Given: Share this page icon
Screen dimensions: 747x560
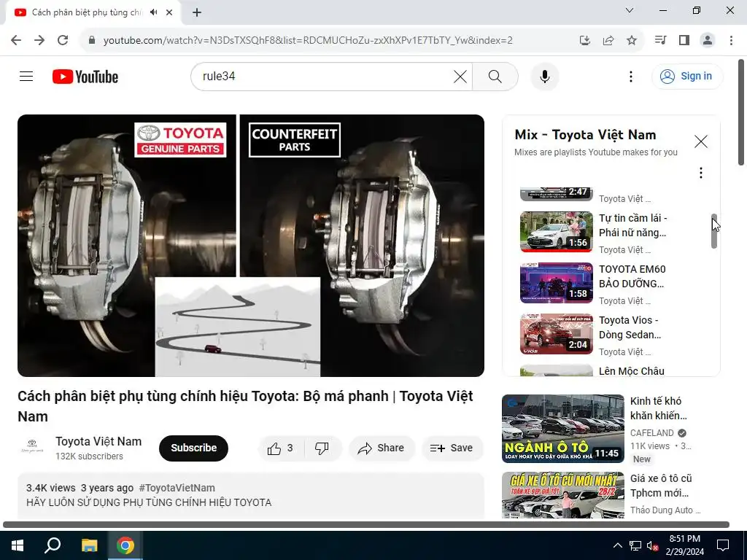Looking at the screenshot, I should pyautogui.click(x=608, y=41).
